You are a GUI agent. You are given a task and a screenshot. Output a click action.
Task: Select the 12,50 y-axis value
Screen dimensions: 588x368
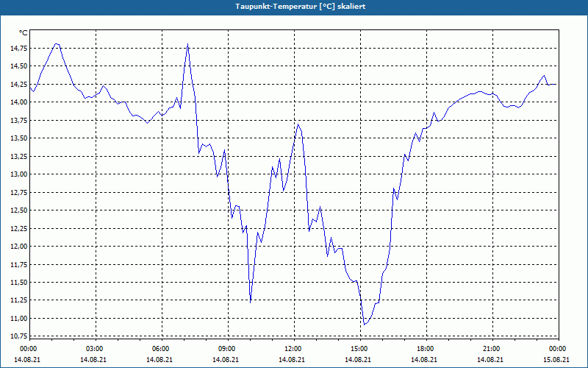pyautogui.click(x=18, y=210)
